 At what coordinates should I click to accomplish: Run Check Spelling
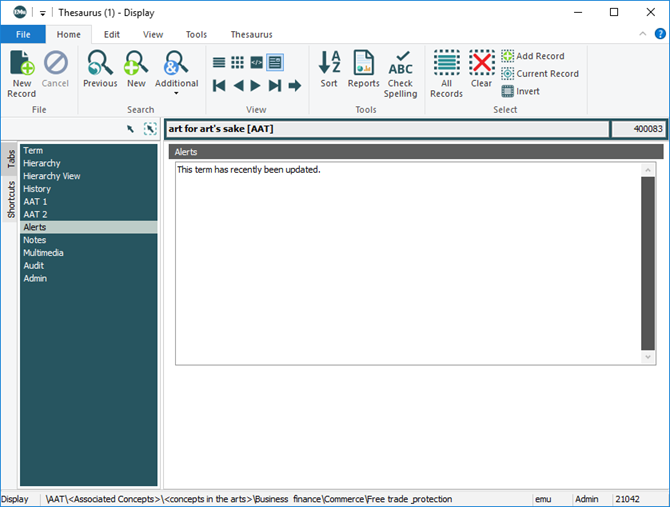400,74
